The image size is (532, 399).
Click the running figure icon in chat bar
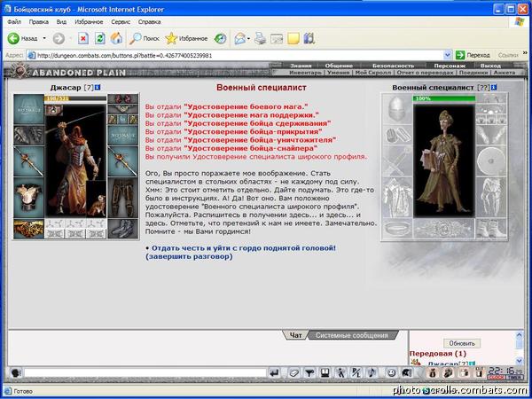pyautogui.click(x=340, y=373)
